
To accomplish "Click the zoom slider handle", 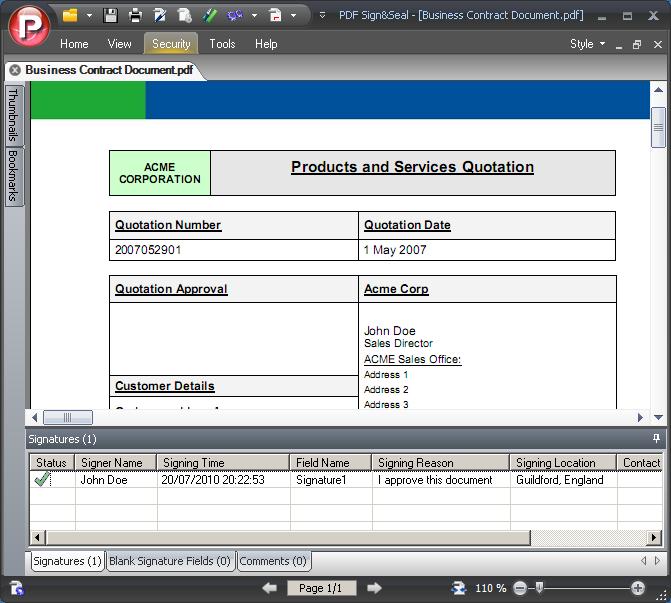I will point(540,587).
